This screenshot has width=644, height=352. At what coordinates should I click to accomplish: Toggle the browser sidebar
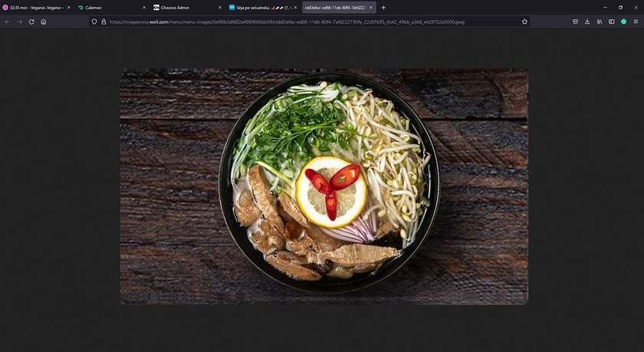611,21
